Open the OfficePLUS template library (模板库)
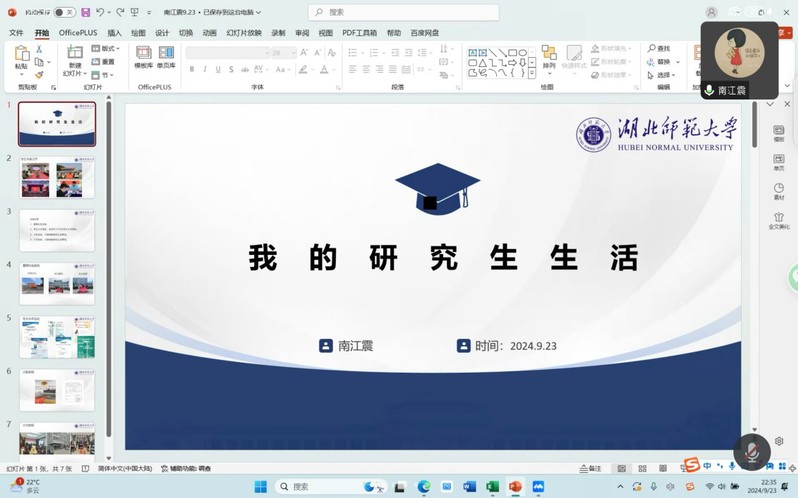Image resolution: width=798 pixels, height=498 pixels. pos(144,57)
